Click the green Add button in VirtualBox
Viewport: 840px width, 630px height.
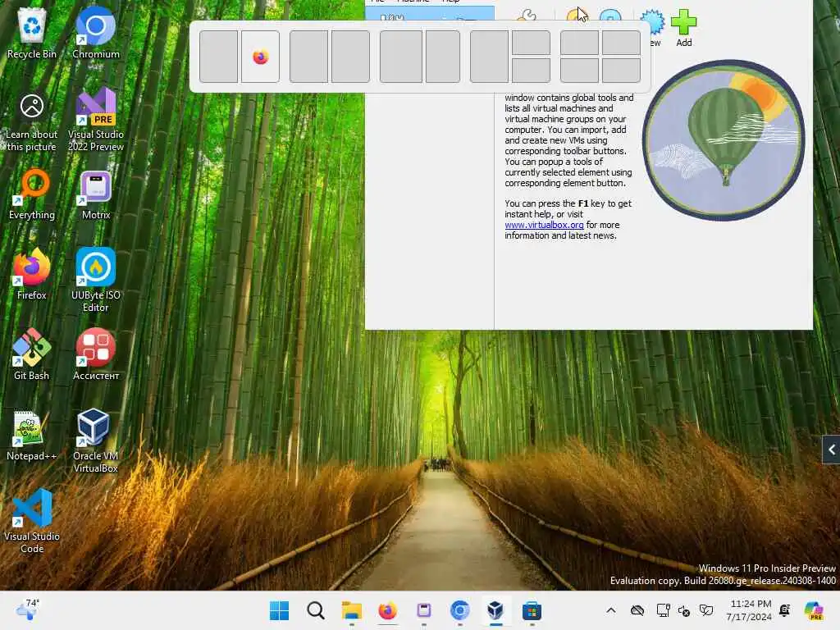(x=683, y=29)
